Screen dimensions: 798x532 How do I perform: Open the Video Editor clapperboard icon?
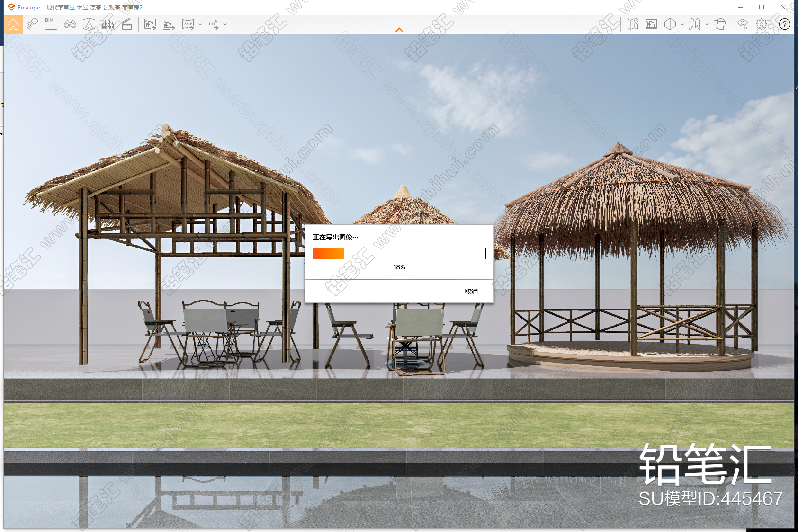(x=127, y=24)
